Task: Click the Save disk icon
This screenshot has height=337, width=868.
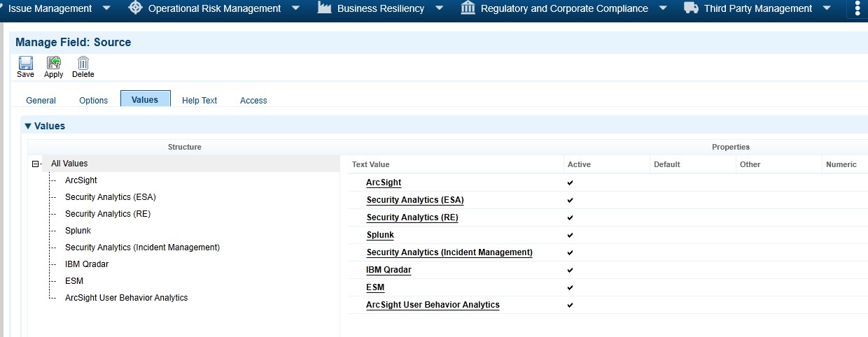Action: (26, 62)
